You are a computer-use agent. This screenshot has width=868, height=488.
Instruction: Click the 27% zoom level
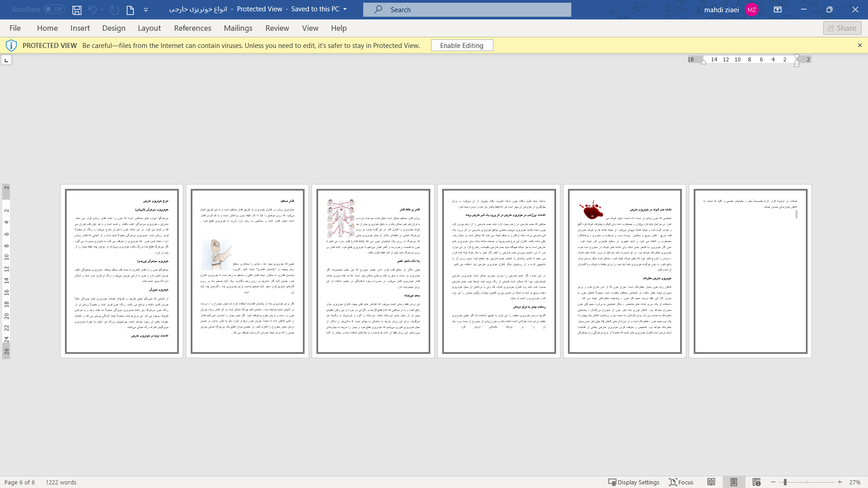854,482
